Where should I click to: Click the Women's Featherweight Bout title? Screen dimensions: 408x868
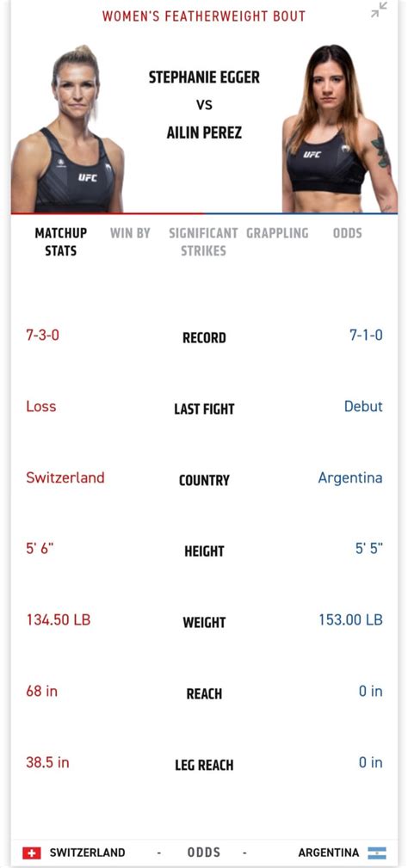pyautogui.click(x=204, y=16)
